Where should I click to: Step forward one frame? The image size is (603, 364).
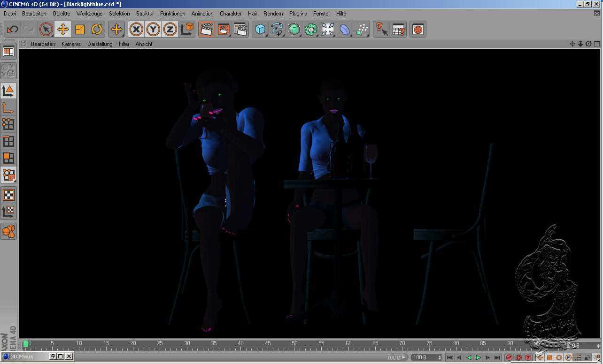(x=487, y=358)
